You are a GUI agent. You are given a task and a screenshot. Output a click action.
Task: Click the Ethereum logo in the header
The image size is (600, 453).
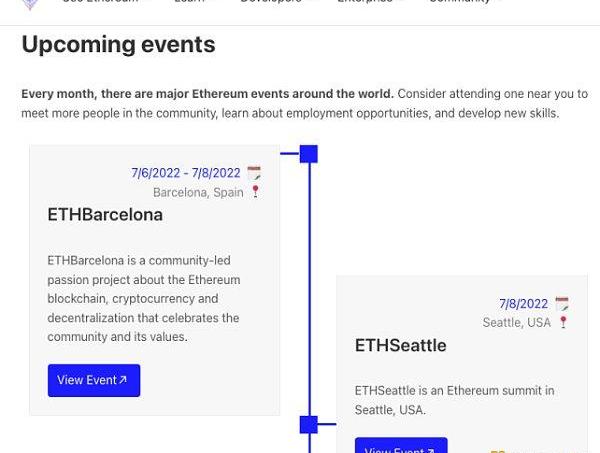[x=30, y=4]
